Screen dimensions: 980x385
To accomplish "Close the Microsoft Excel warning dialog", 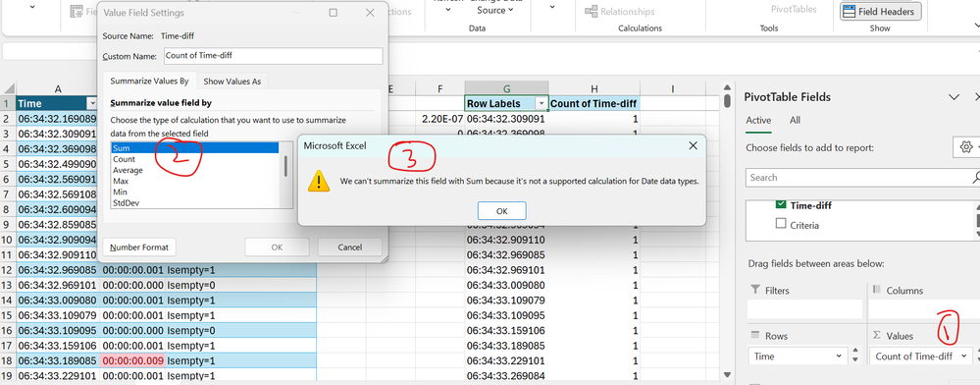I will (693, 145).
